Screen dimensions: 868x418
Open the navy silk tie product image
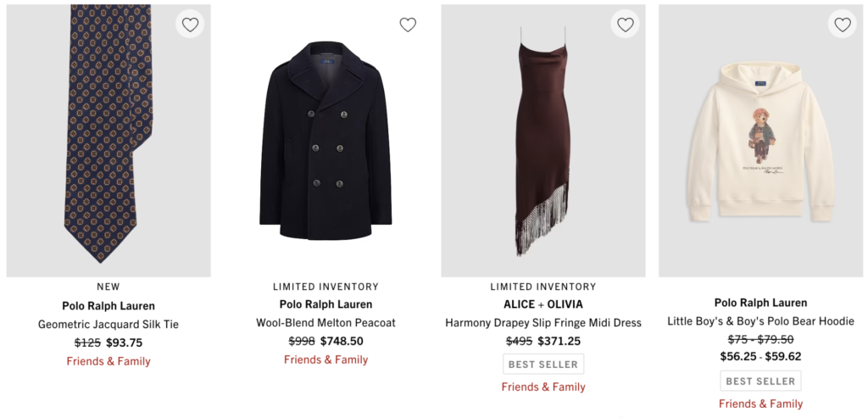tap(108, 141)
